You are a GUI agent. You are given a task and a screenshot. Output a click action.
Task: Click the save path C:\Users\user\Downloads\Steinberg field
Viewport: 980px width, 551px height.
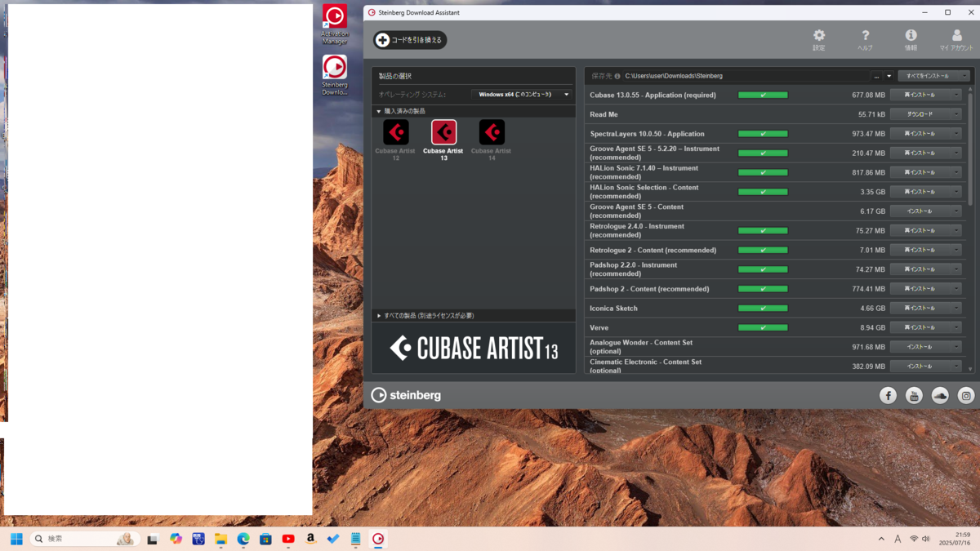point(746,76)
